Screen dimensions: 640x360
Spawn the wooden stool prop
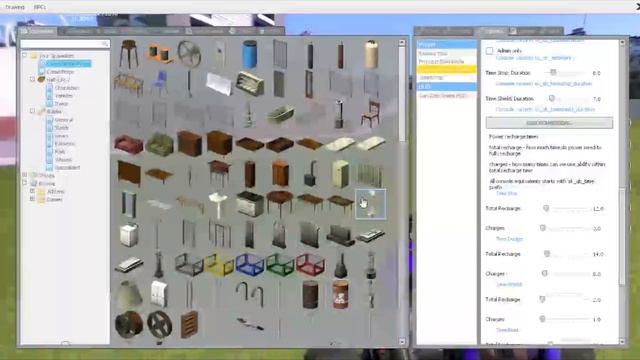(129, 53)
